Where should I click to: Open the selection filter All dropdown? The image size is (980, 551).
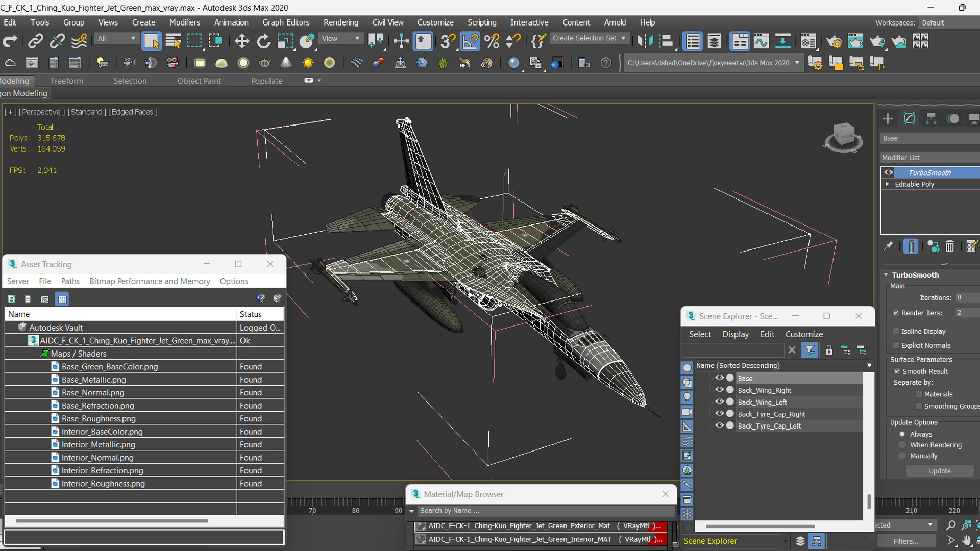click(117, 38)
